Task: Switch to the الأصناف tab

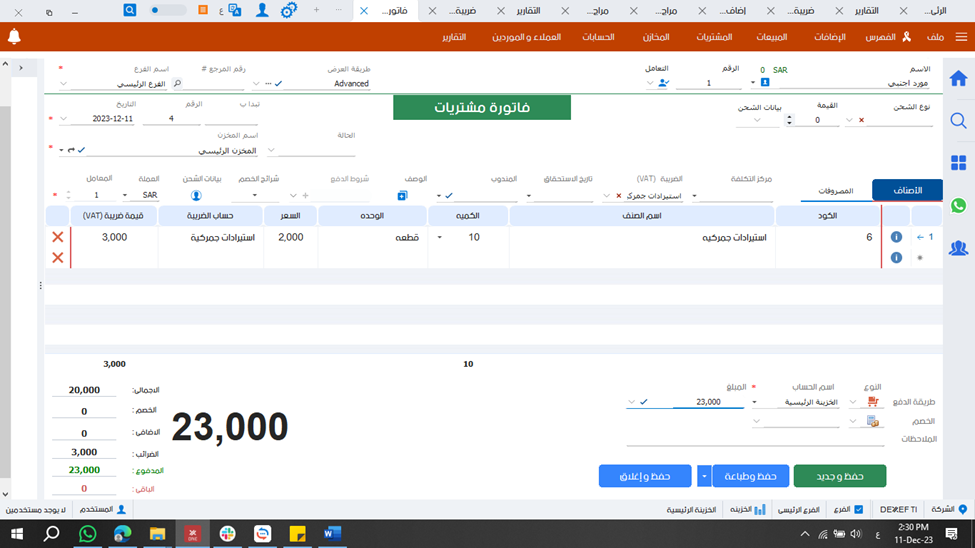Action: [x=907, y=190]
